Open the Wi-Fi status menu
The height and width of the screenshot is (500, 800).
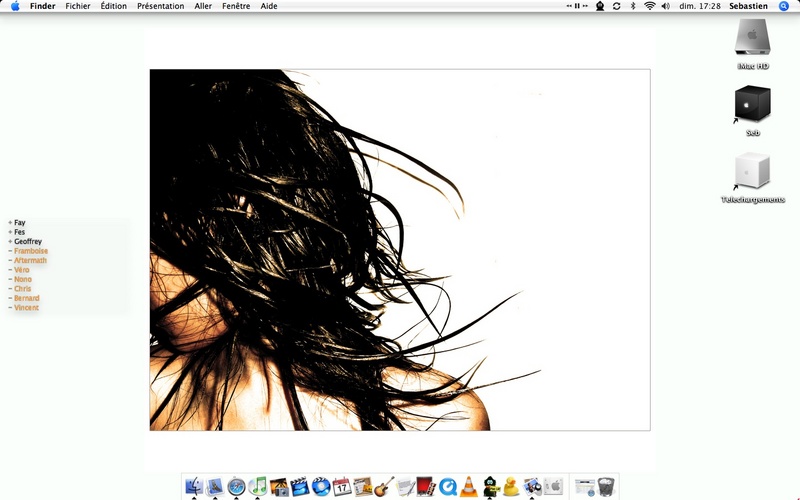(649, 6)
